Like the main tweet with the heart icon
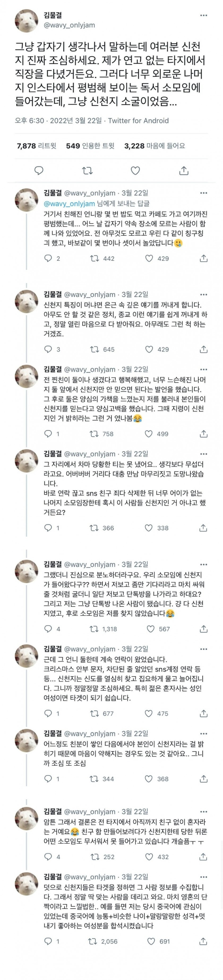Viewport: 223px width, 980px height. coord(135,170)
